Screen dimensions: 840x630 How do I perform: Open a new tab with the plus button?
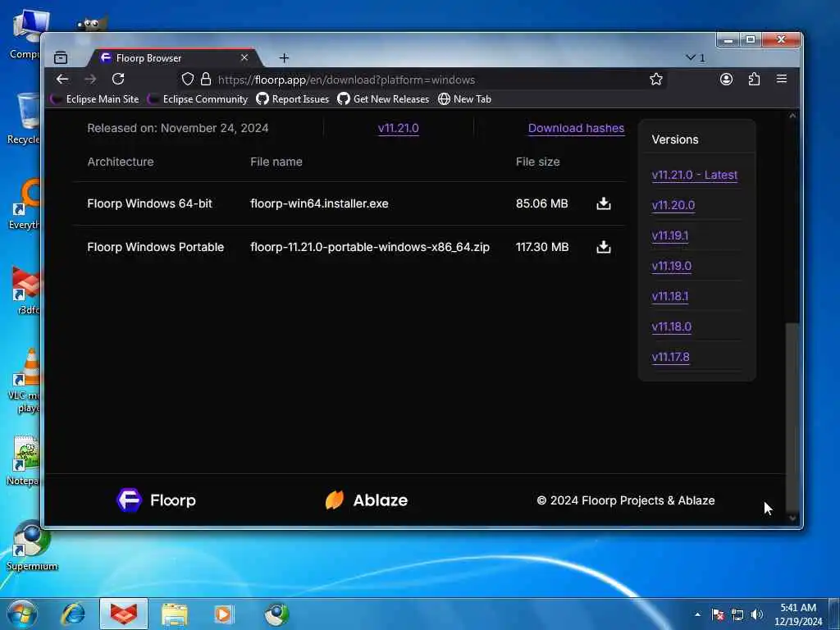[x=284, y=58]
